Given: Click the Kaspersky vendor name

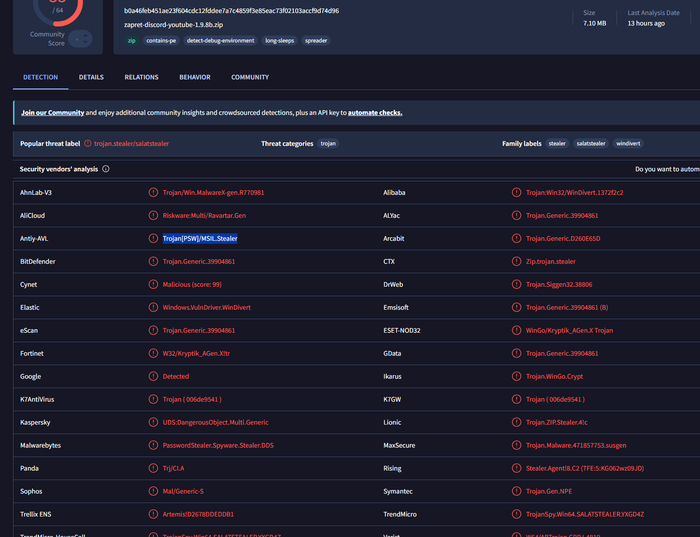Looking at the screenshot, I should tap(35, 422).
